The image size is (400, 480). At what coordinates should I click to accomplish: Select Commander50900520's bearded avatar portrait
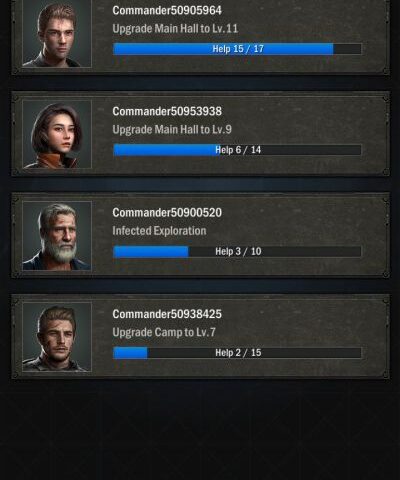(57, 236)
